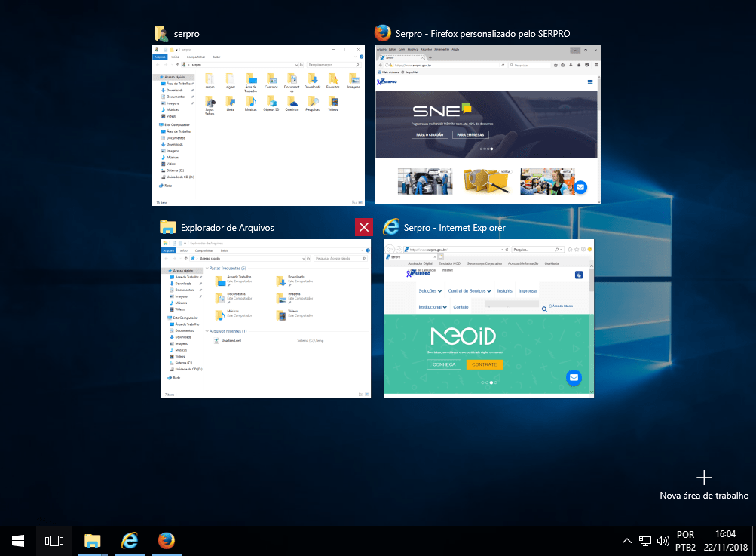Toggle the Task View taskbar button
Image resolution: width=756 pixels, height=556 pixels.
pyautogui.click(x=54, y=540)
